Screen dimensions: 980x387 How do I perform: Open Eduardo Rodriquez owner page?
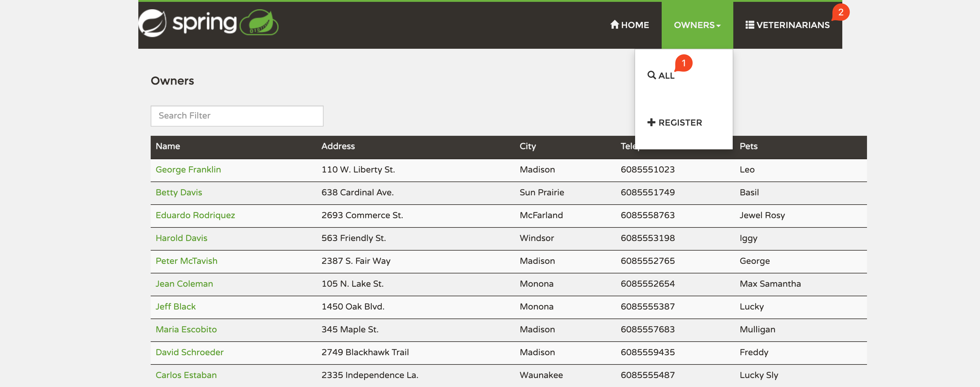[195, 215]
